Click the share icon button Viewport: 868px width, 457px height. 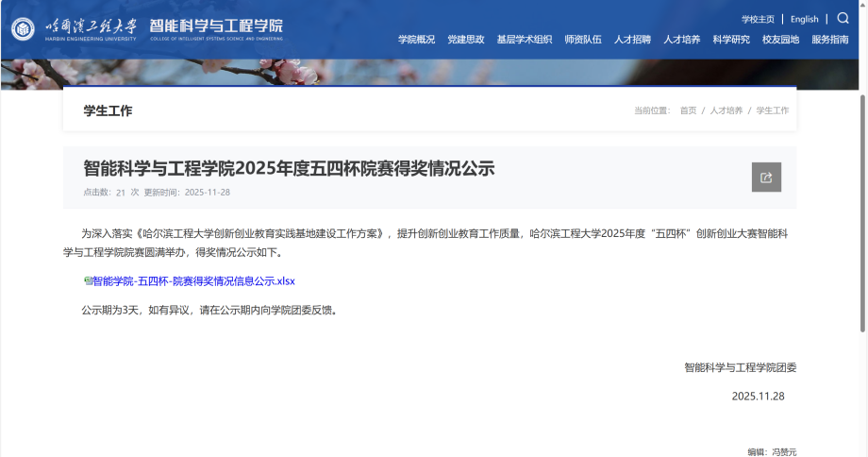point(766,178)
